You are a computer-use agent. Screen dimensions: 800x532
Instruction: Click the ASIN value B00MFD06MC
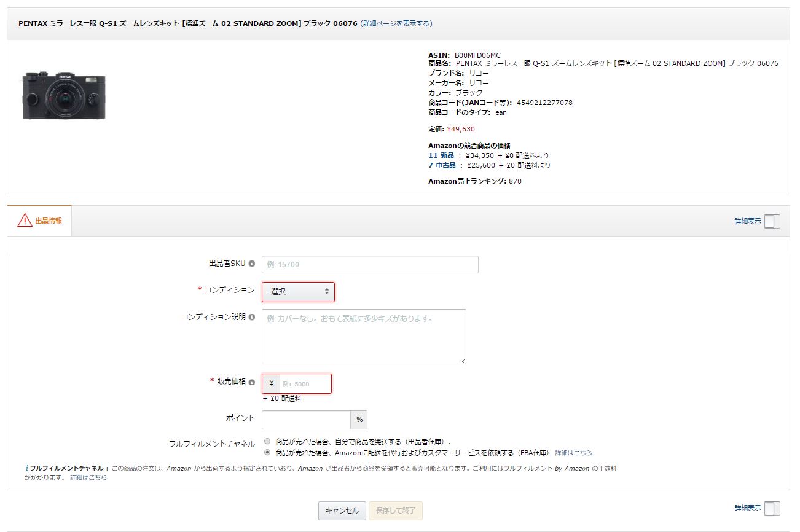[x=477, y=55]
